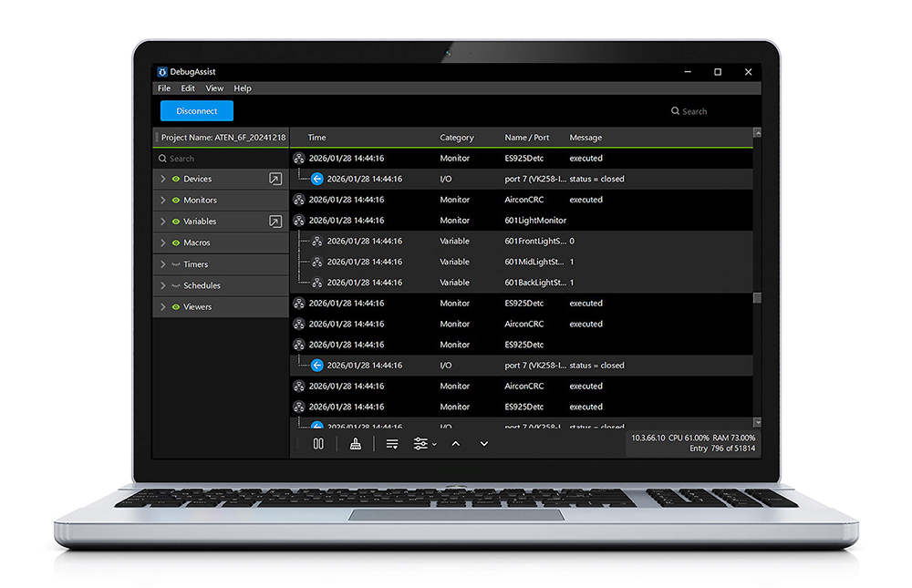Open the Help menu
This screenshot has height=588, width=912.
coord(243,88)
